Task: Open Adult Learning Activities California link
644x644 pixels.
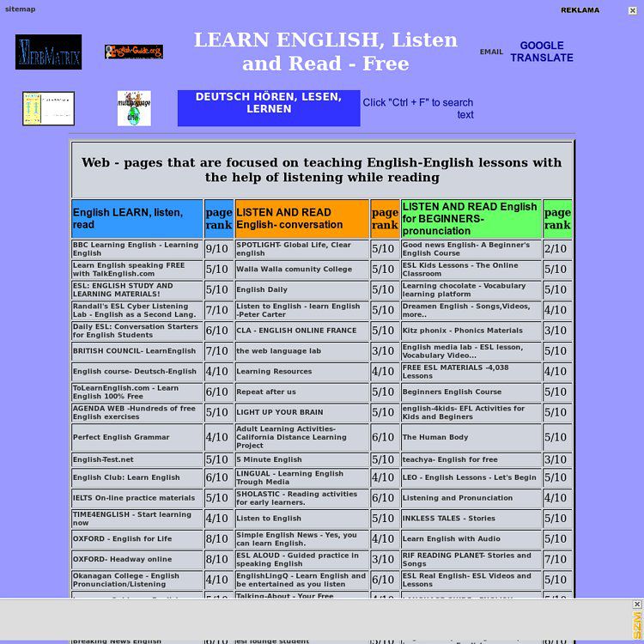Action: 291,437
